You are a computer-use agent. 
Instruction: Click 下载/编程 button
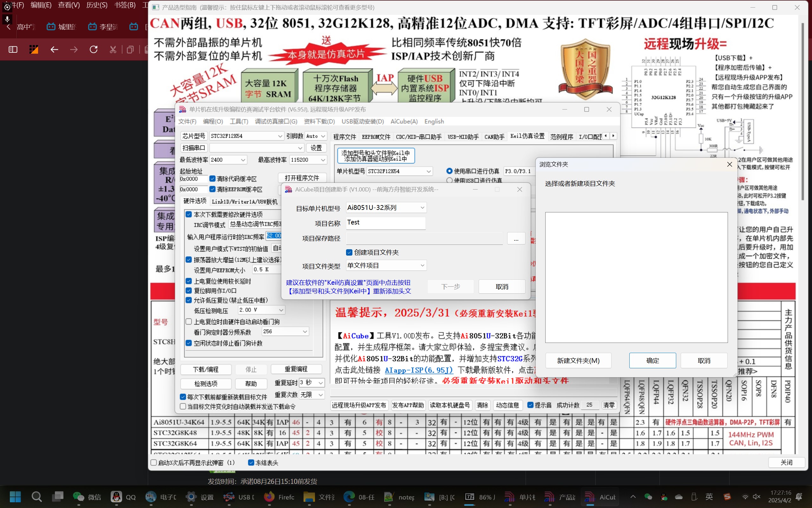coord(206,369)
